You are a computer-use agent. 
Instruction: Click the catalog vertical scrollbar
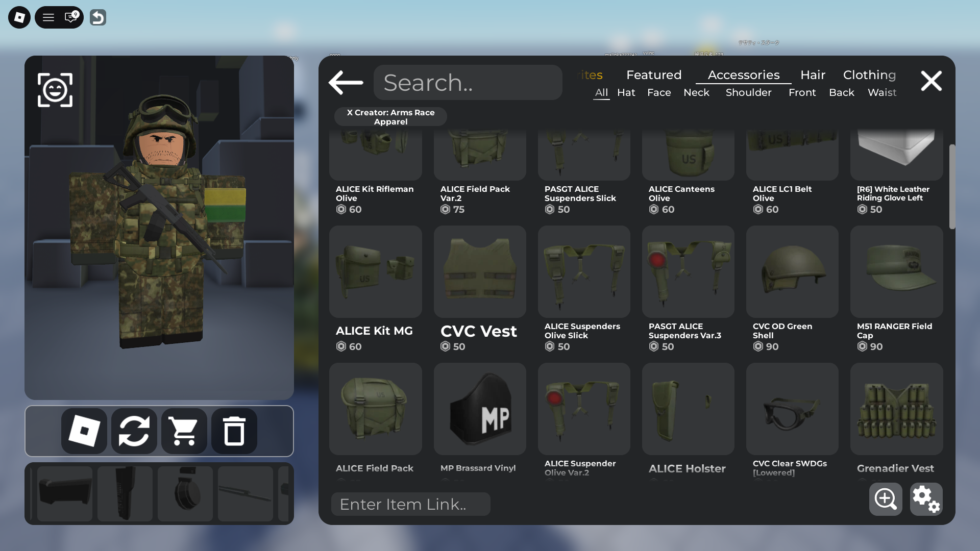(952, 187)
